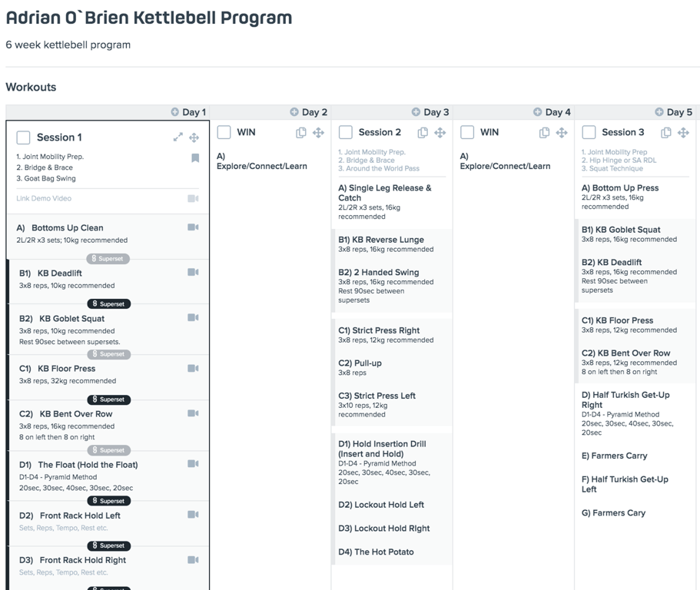Click the move handle on Day 2's WIN card
Viewport: 700px width, 590px height.
pyautogui.click(x=318, y=133)
